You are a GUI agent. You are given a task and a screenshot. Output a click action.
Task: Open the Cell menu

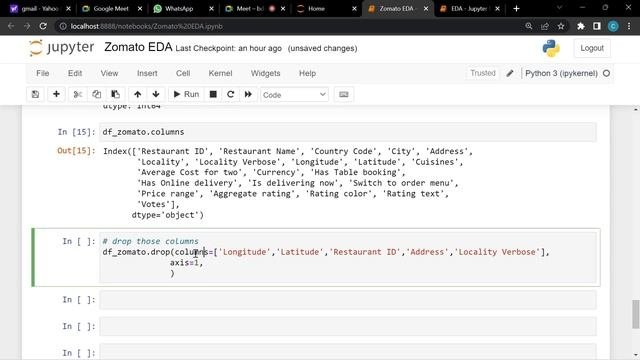pos(183,73)
